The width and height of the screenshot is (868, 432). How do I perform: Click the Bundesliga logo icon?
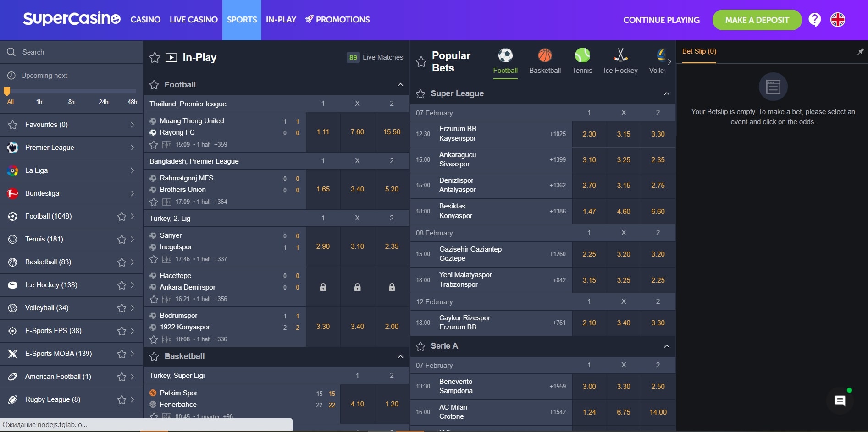click(13, 193)
